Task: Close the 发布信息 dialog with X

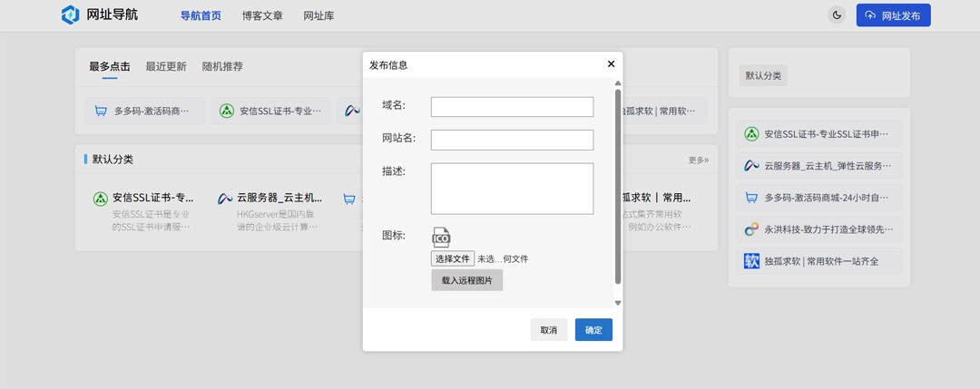Action: point(611,64)
